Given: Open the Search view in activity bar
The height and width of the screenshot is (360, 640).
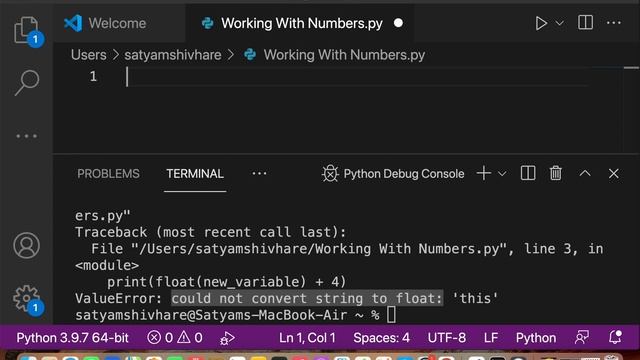Looking at the screenshot, I should [x=27, y=82].
